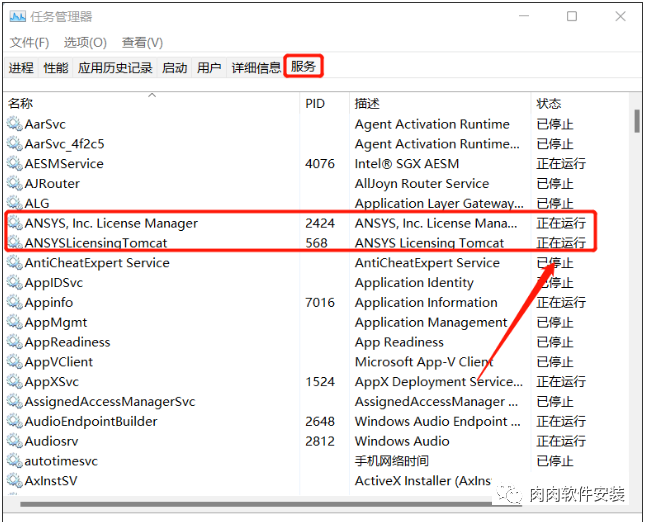Select the ANSYSLicensingTomcat service name

click(x=95, y=243)
